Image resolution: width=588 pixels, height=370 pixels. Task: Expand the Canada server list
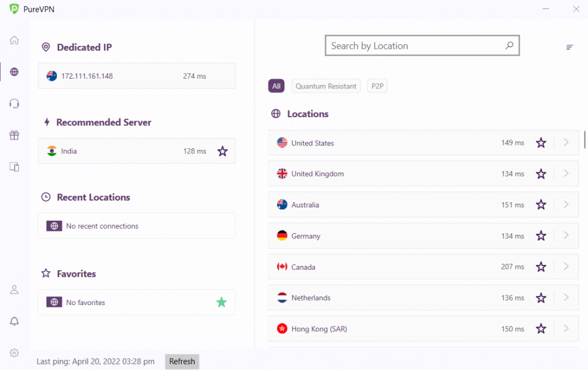tap(566, 267)
